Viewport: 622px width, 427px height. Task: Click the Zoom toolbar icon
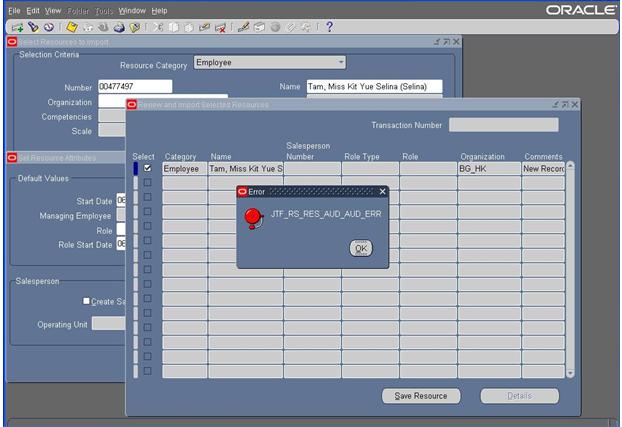pyautogui.click(x=259, y=27)
